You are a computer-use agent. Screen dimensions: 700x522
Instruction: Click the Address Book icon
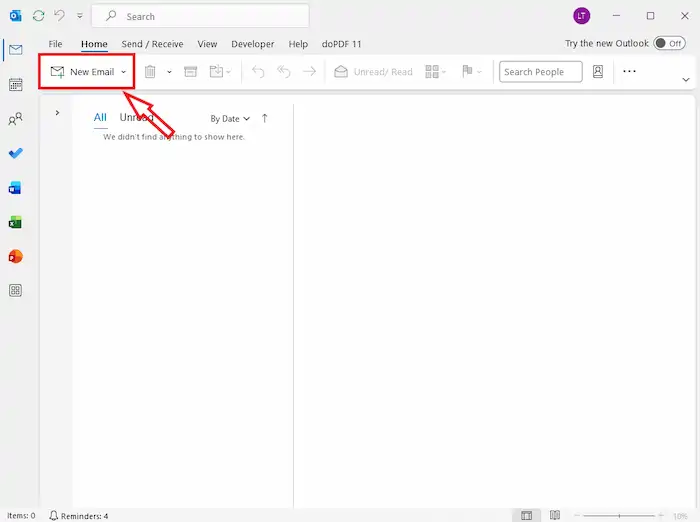(598, 72)
